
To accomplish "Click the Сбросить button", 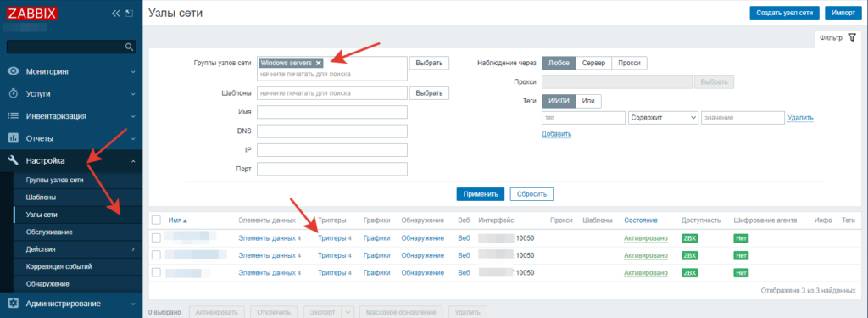I will pos(531,194).
